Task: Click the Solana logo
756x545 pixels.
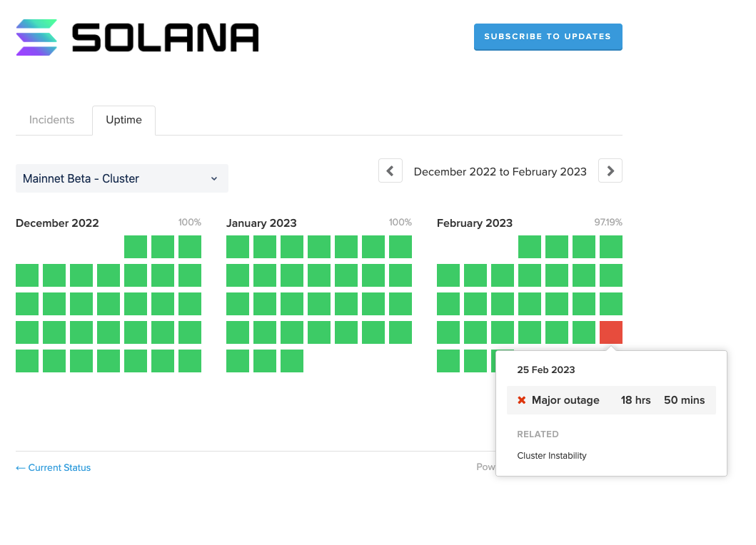Action: click(x=137, y=37)
